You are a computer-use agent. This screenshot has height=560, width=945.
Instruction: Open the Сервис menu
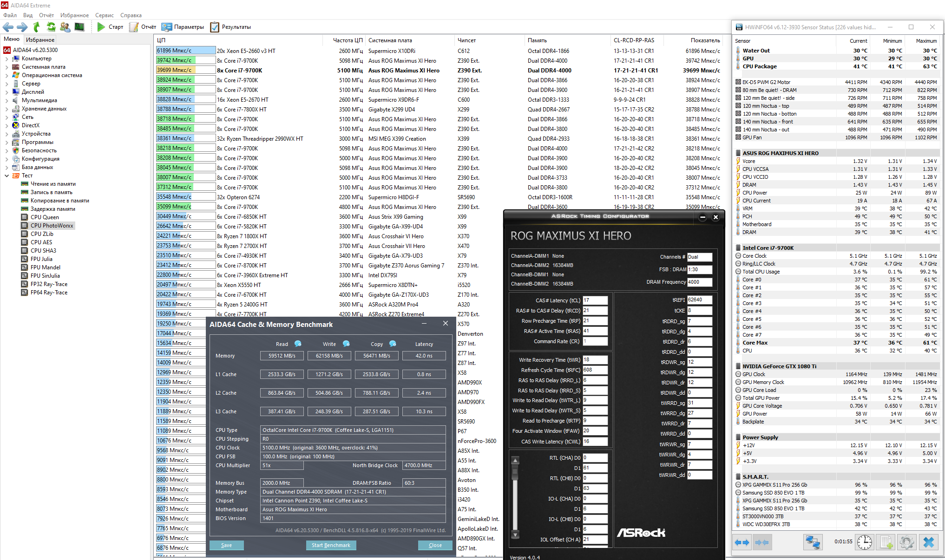(104, 15)
